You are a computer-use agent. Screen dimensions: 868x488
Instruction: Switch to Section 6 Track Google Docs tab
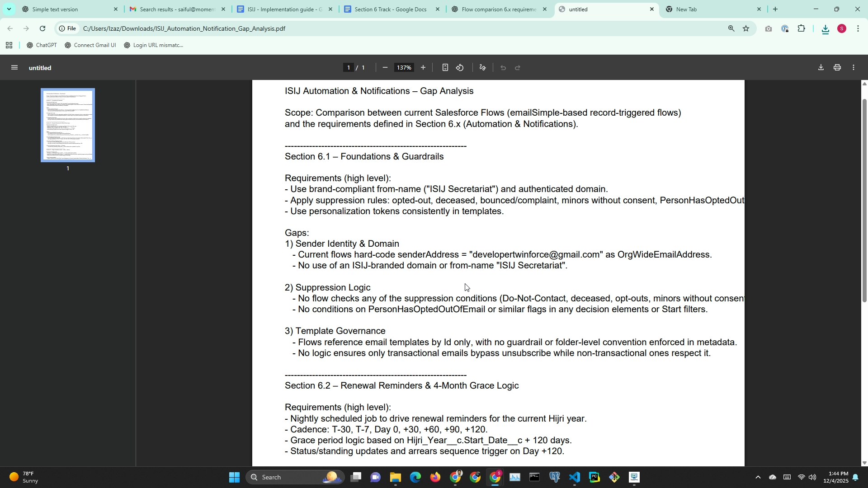(x=390, y=9)
